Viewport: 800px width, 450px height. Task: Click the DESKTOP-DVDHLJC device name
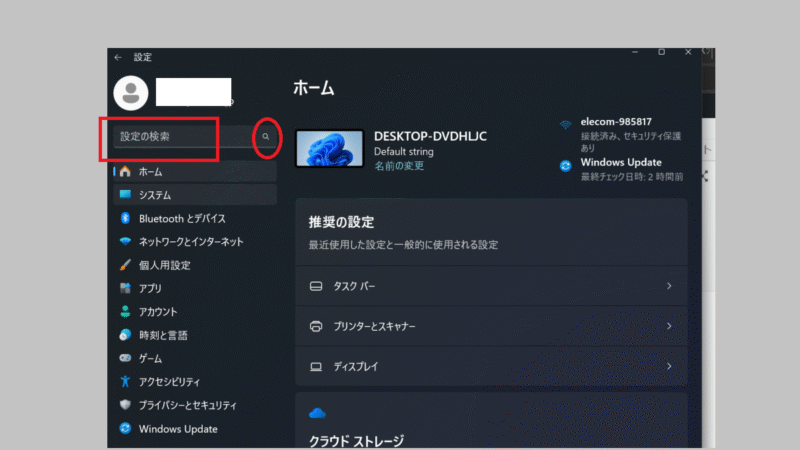click(x=430, y=136)
